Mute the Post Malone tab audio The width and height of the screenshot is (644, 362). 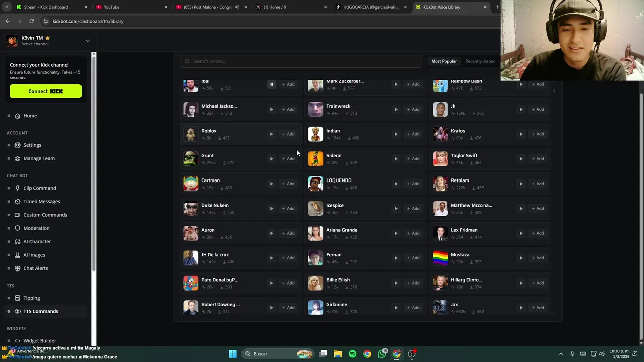(237, 7)
